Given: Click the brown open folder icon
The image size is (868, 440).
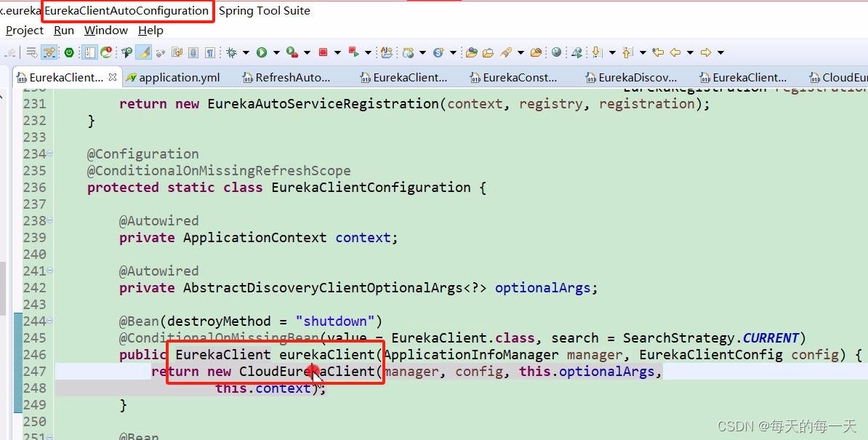Looking at the screenshot, I should pyautogui.click(x=536, y=52).
